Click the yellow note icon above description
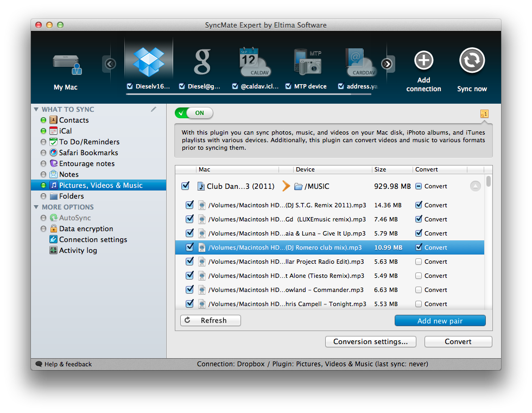 (x=484, y=113)
